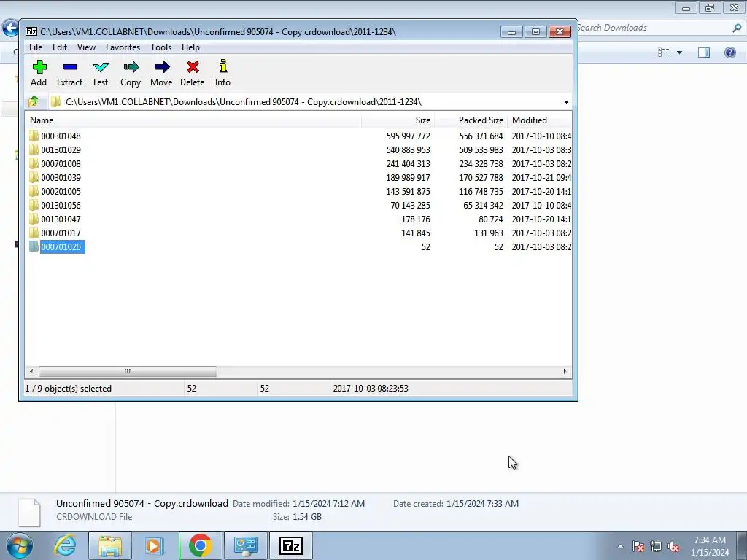Click the Move toolbar icon
Screen dimensions: 747x560
pyautogui.click(x=161, y=67)
